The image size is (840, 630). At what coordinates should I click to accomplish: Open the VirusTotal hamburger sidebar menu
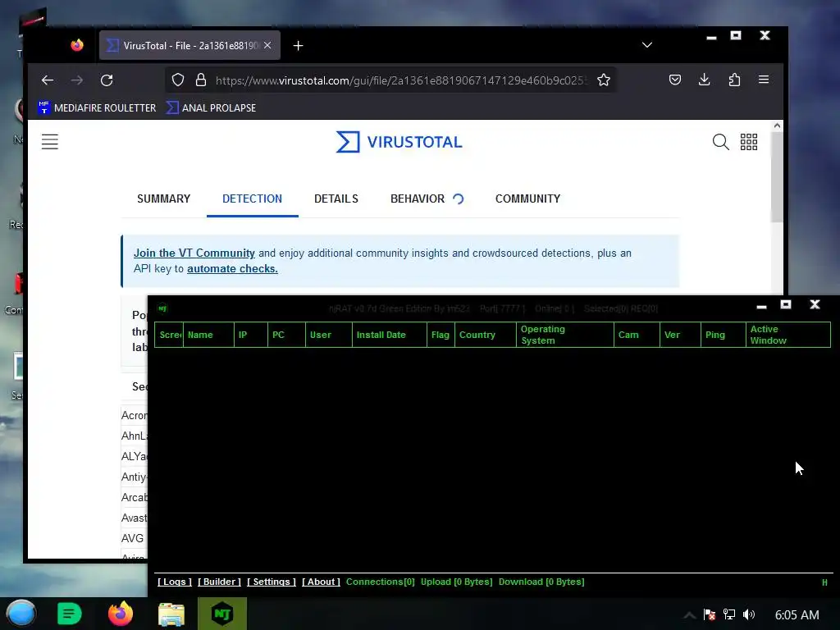(x=50, y=142)
